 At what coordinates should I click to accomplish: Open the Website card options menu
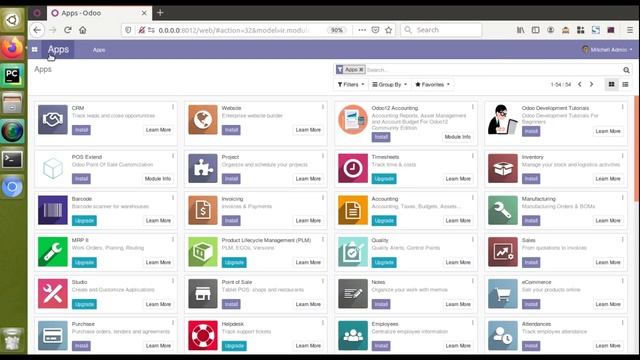tap(323, 107)
